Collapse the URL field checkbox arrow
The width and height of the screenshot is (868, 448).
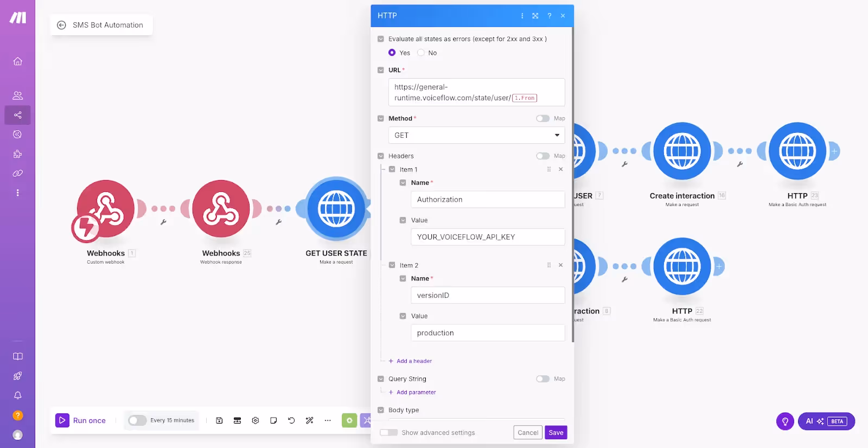[x=381, y=70]
